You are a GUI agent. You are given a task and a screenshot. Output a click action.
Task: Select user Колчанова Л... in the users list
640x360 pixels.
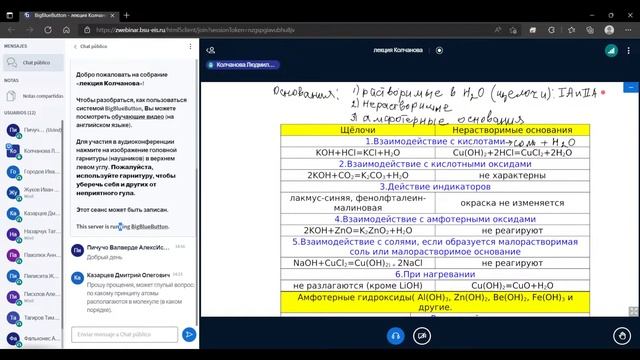click(x=33, y=151)
